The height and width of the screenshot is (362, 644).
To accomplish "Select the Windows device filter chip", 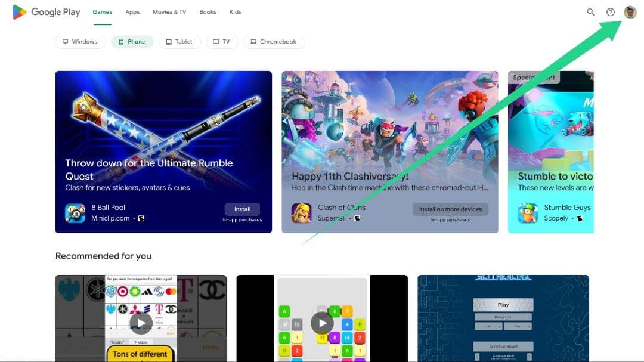I will [x=80, y=42].
